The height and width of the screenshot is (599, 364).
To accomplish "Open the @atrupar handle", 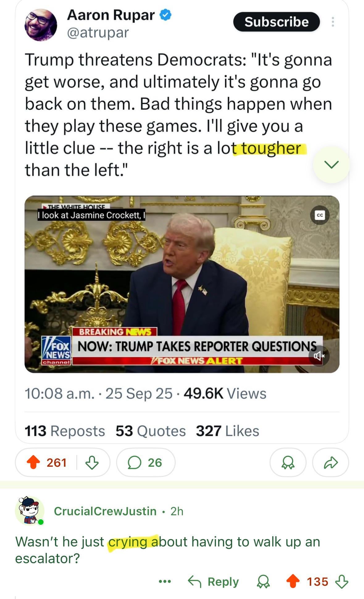I will [x=98, y=32].
